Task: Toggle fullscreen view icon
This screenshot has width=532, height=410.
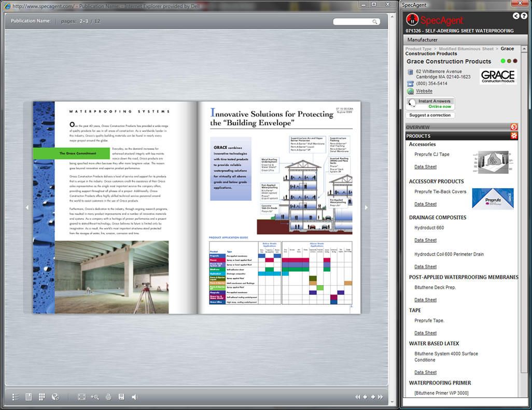Action: (81, 397)
